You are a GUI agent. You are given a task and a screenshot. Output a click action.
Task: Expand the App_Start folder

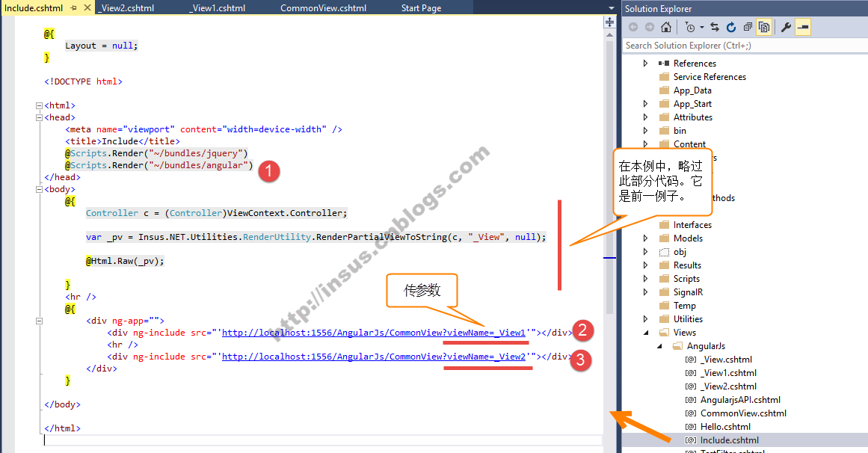point(645,104)
